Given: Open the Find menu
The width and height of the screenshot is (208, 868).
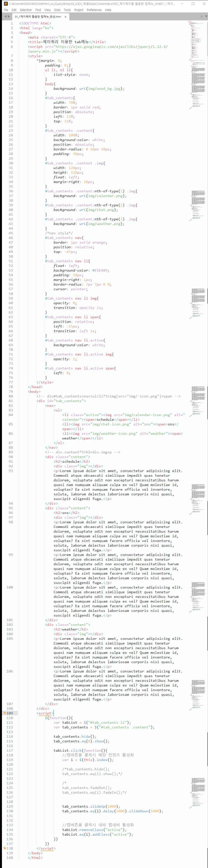Looking at the screenshot, I should tap(38, 10).
